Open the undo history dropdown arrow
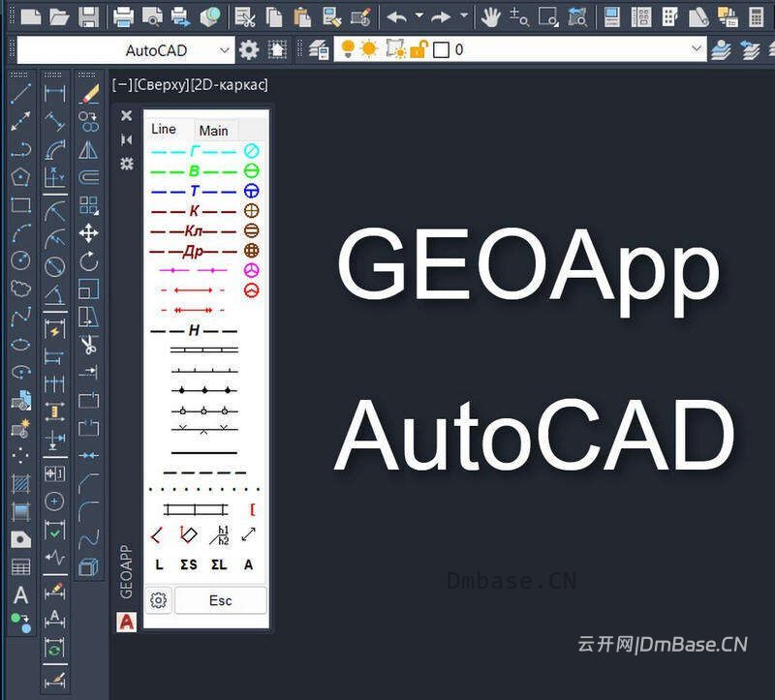Image resolution: width=775 pixels, height=700 pixels. [419, 15]
